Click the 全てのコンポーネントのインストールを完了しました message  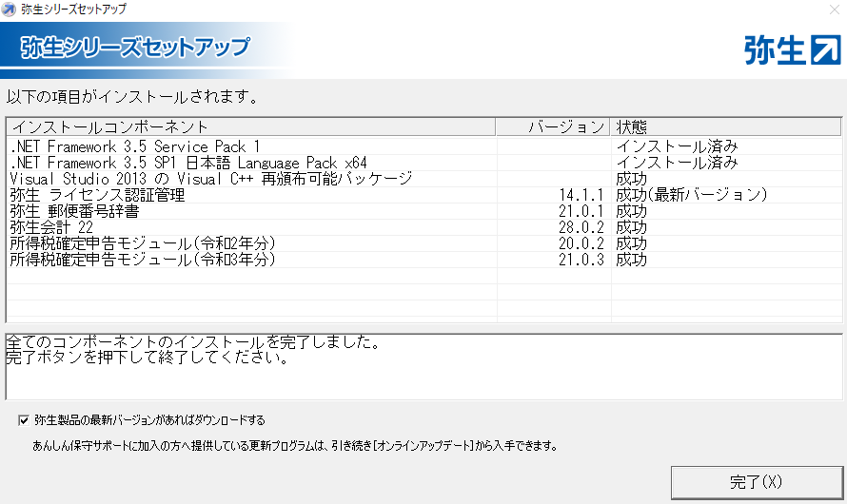pyautogui.click(x=193, y=341)
